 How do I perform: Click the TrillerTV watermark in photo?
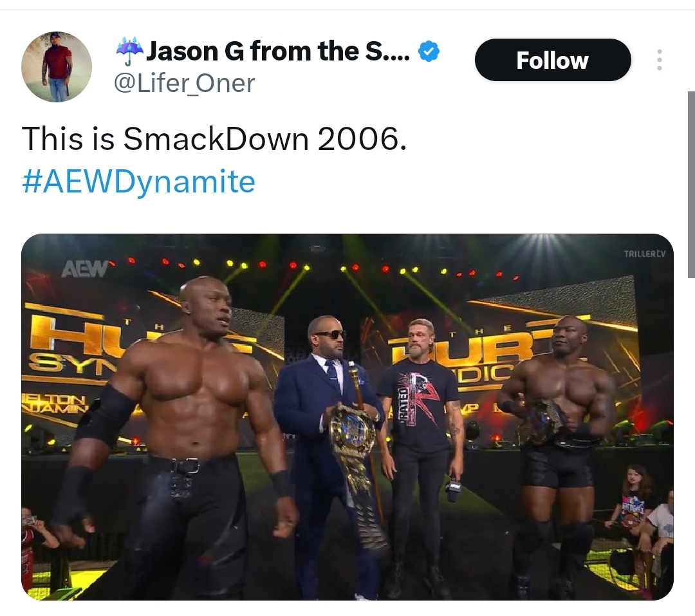(x=644, y=254)
